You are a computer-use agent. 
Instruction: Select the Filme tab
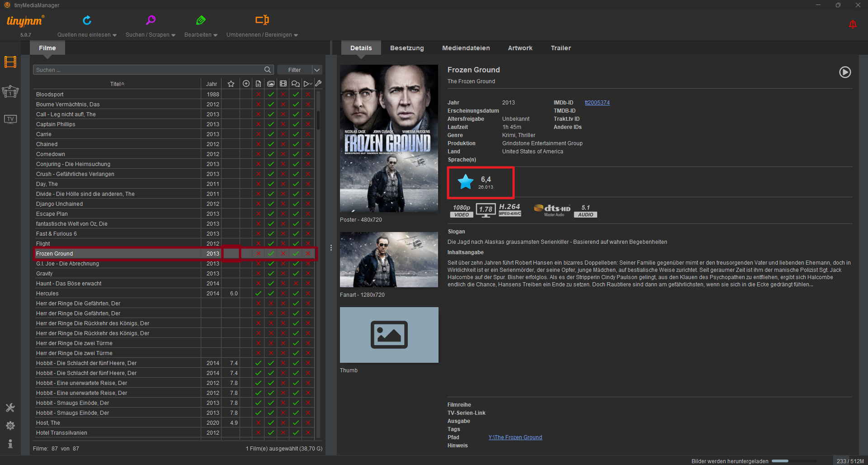pyautogui.click(x=47, y=48)
